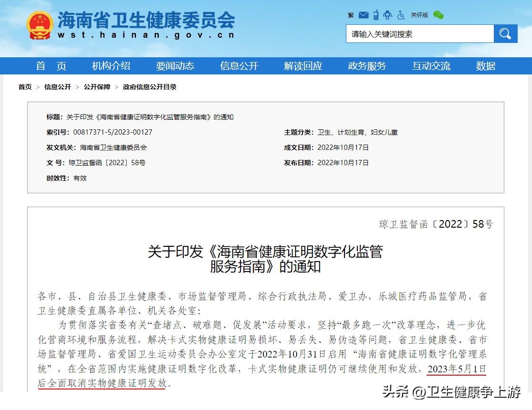Open the wheelchair accessibility icon
This screenshot has width=532, height=410.
[400, 15]
